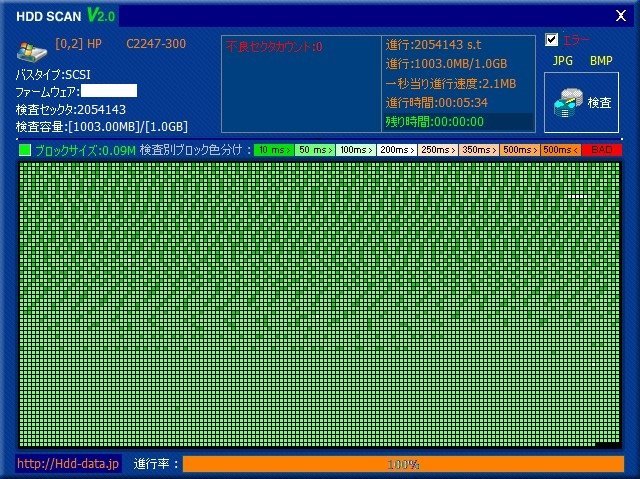Select the 50 ms color legend swatch
This screenshot has width=640, height=479.
pyautogui.click(x=315, y=150)
